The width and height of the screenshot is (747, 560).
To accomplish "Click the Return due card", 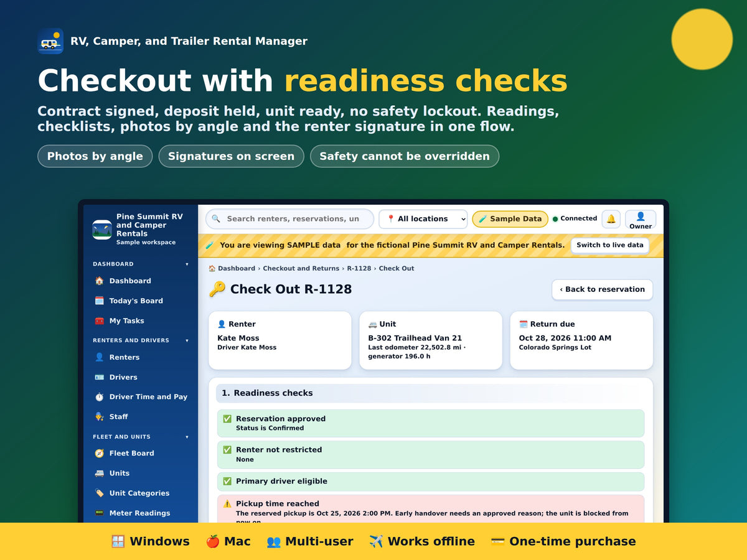I will [581, 340].
